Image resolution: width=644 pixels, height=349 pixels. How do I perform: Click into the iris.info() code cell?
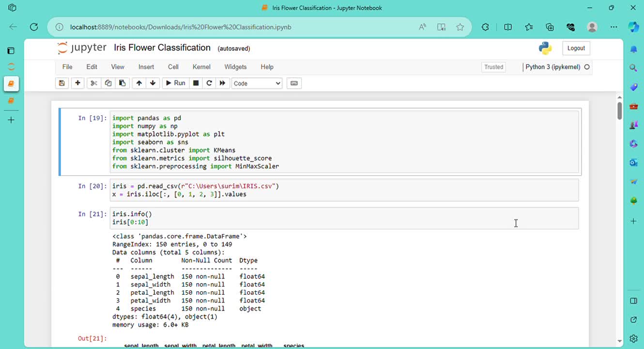[344, 218]
